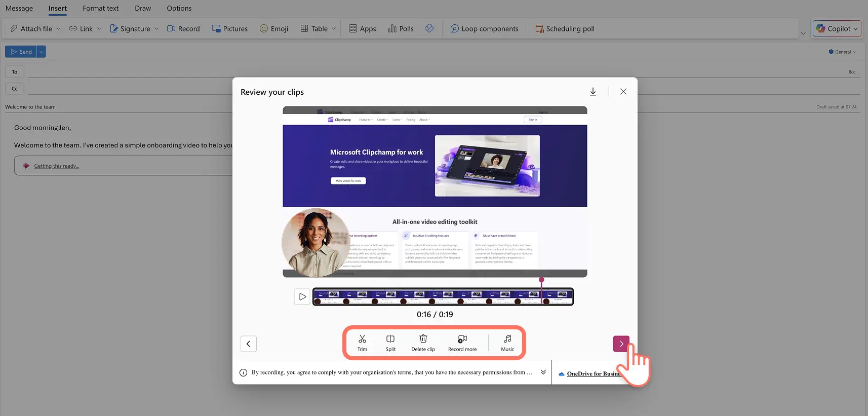
Task: Show the Bcc field
Action: [x=852, y=72]
